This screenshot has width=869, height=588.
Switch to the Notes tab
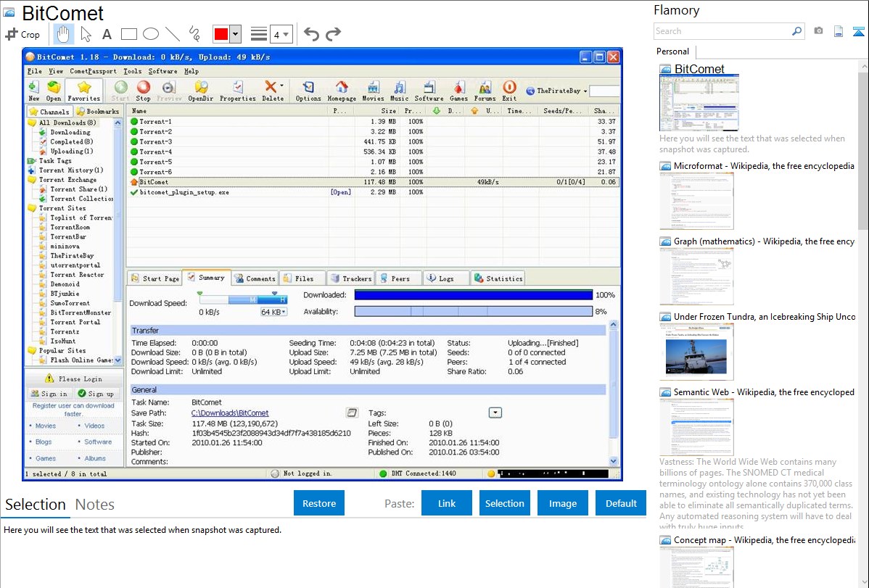click(95, 505)
